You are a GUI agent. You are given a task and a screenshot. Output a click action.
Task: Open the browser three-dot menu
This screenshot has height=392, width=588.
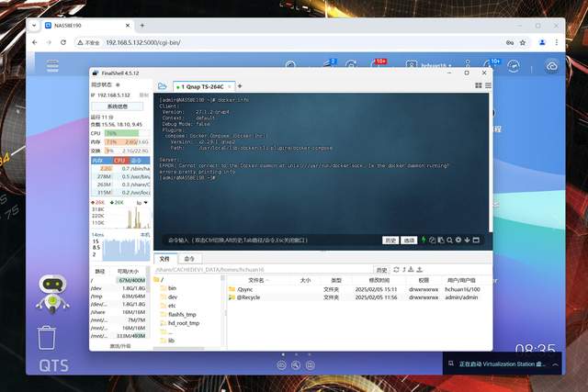(557, 43)
